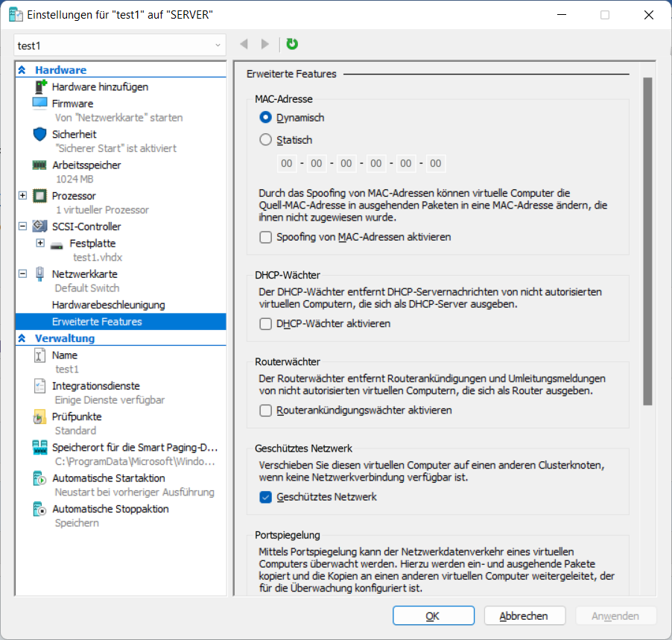Click the Name text-cursor icon
This screenshot has width=672, height=640.
(x=39, y=355)
